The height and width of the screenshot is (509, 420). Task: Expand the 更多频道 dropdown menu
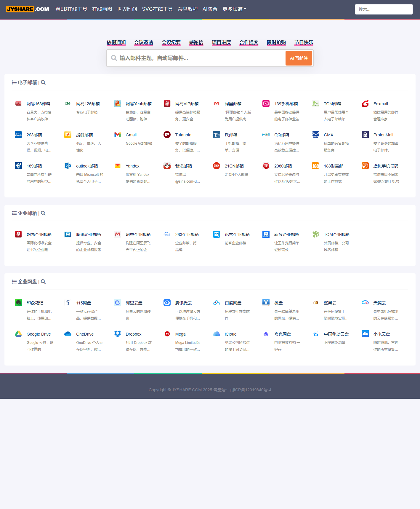(234, 9)
